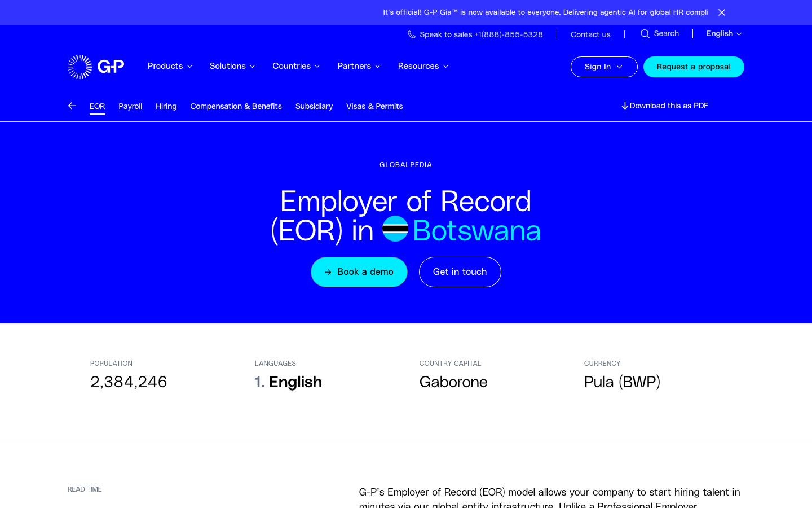Click the language entry English
Viewport: 812px width, 508px height.
295,382
